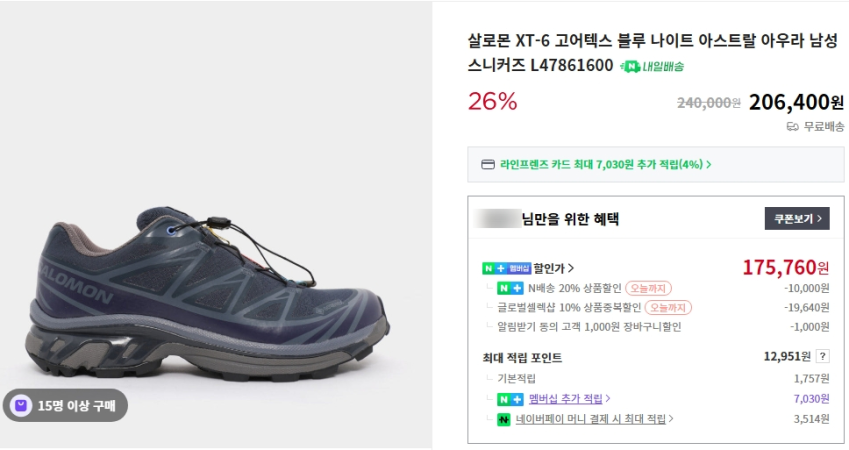Click the green N 내일배송 delivery badge
This screenshot has width=849, height=450.
tap(652, 67)
